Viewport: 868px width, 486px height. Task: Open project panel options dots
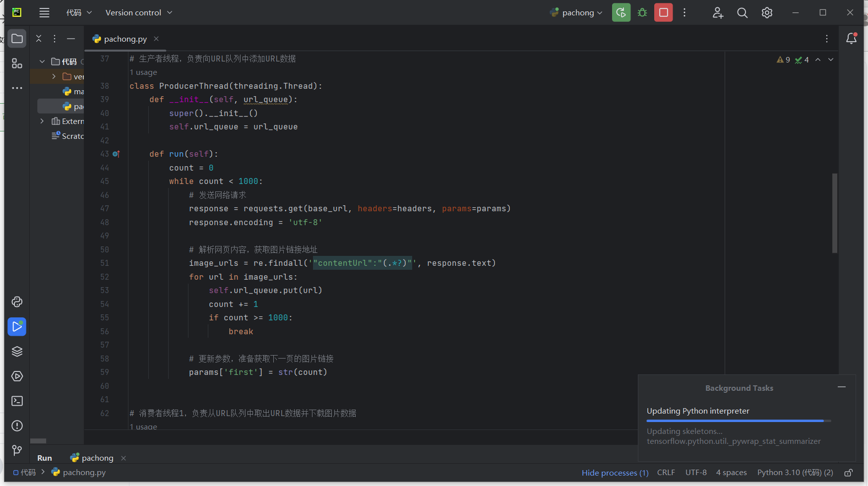[x=55, y=39]
